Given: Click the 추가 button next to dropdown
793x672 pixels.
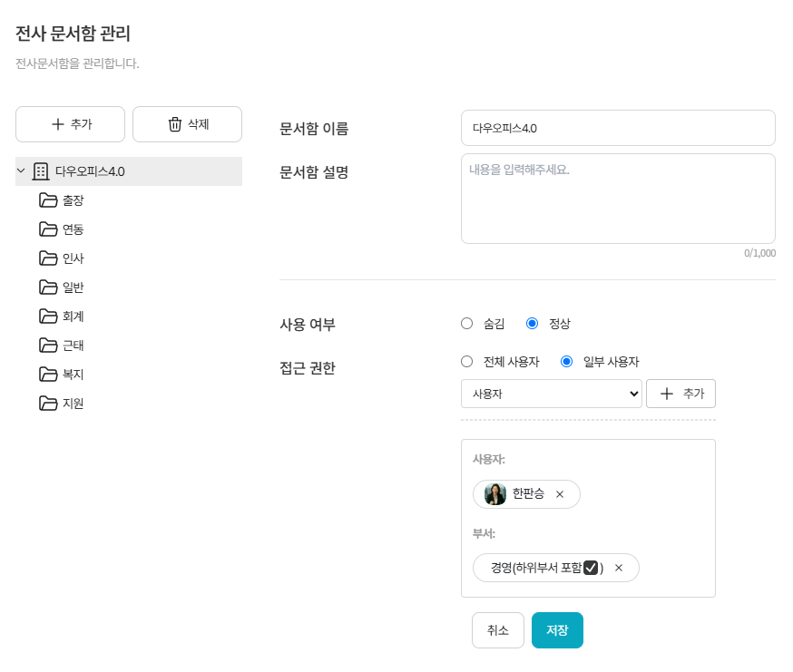Looking at the screenshot, I should click(x=680, y=394).
